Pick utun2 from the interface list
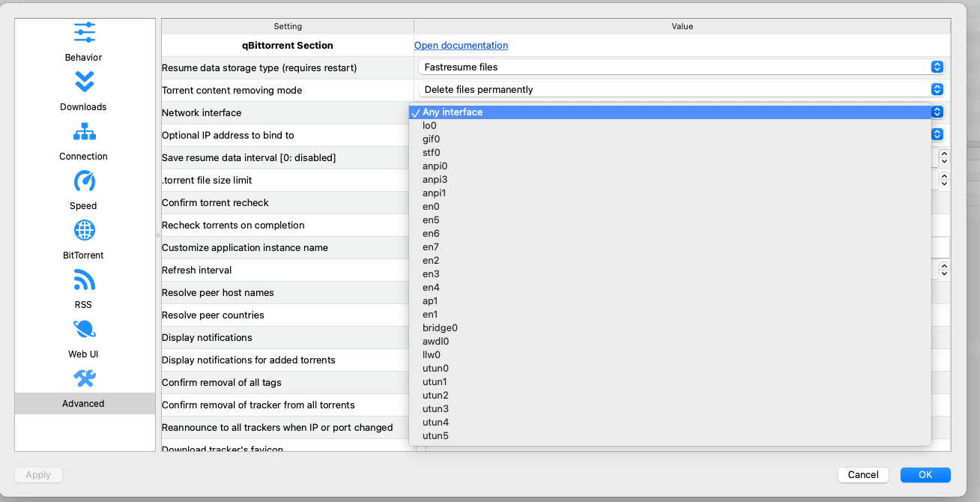This screenshot has height=502, width=980. click(x=670, y=396)
